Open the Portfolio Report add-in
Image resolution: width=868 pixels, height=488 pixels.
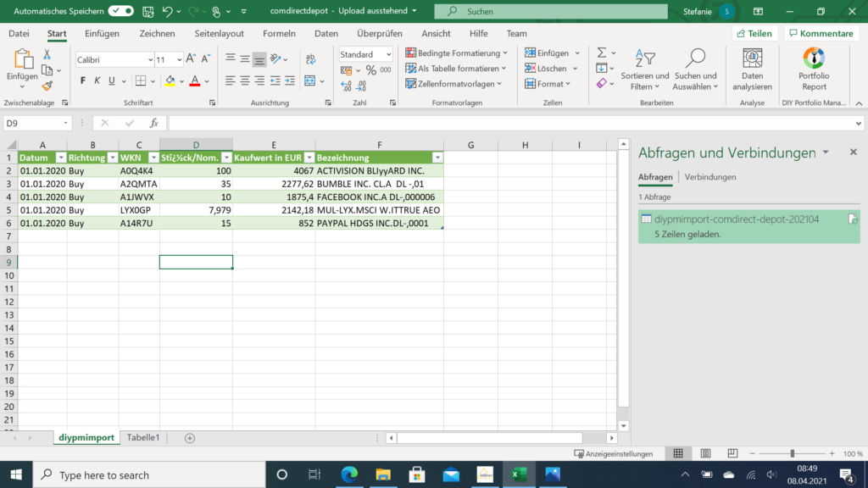pos(814,69)
